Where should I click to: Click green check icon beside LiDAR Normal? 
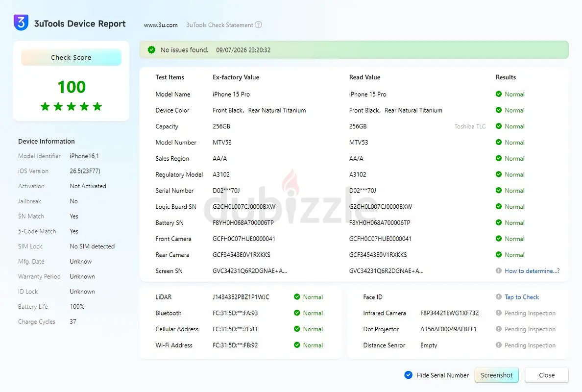tap(297, 296)
